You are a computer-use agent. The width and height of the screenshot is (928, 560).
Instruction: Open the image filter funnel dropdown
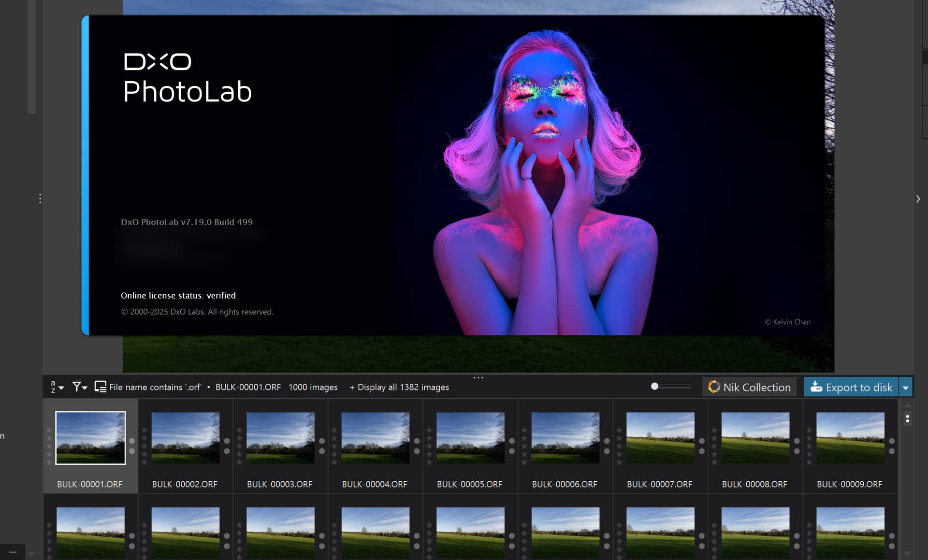(x=79, y=387)
